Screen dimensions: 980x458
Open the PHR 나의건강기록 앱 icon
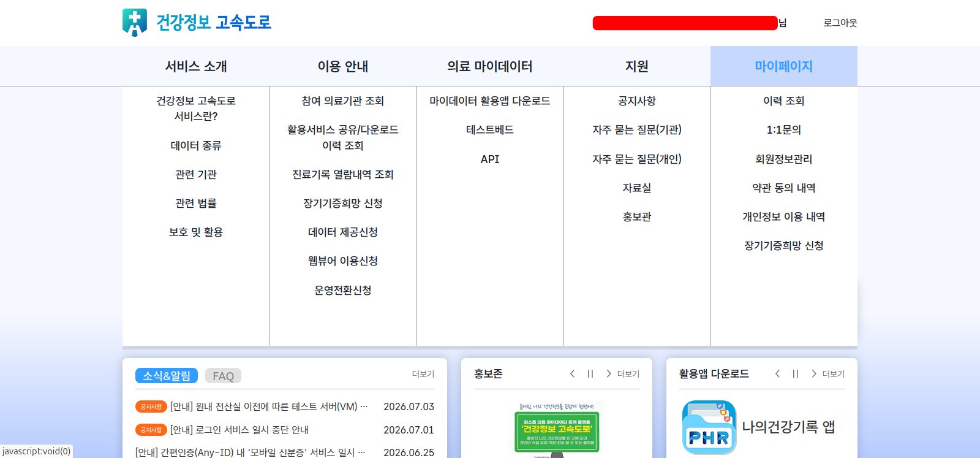point(709,427)
